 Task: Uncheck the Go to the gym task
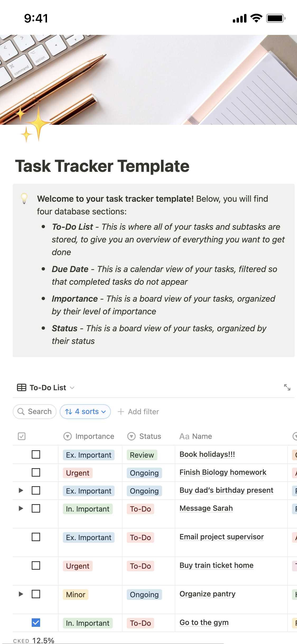(x=36, y=623)
